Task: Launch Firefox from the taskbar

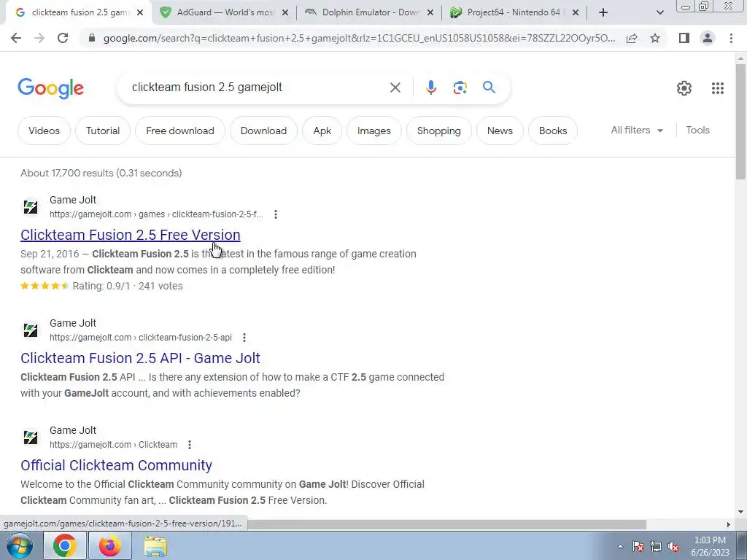Action: (109, 546)
